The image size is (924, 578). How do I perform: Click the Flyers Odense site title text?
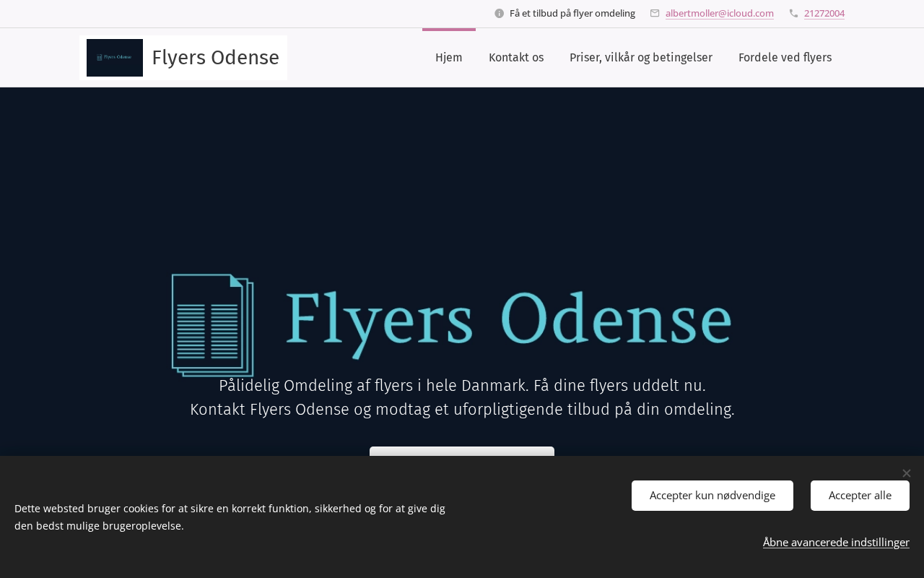(215, 58)
